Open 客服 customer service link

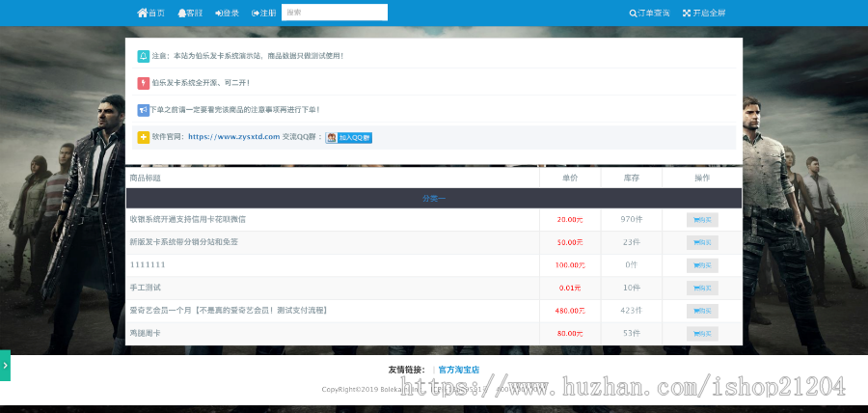point(190,13)
